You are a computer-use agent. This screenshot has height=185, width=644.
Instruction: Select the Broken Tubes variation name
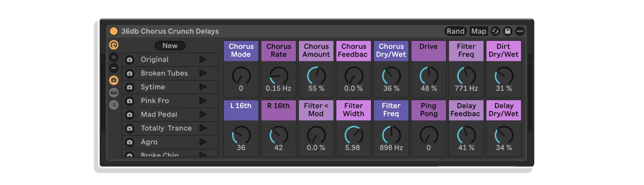(164, 73)
